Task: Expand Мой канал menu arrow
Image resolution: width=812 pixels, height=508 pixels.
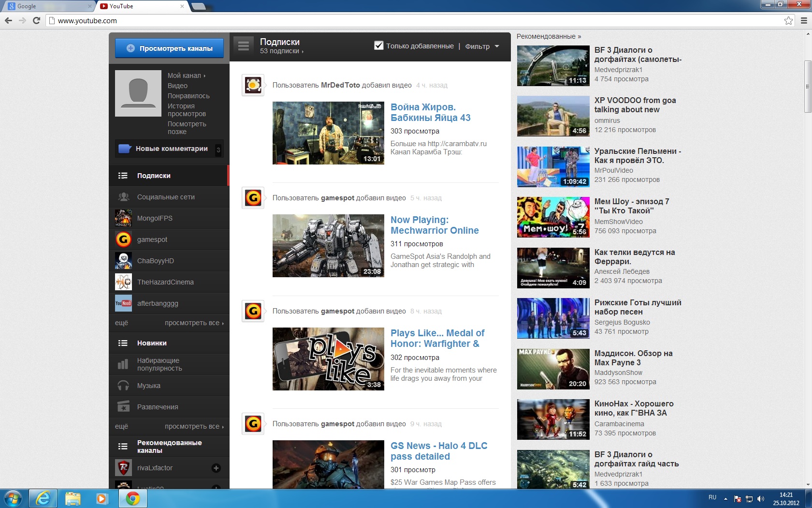Action: [x=204, y=76]
